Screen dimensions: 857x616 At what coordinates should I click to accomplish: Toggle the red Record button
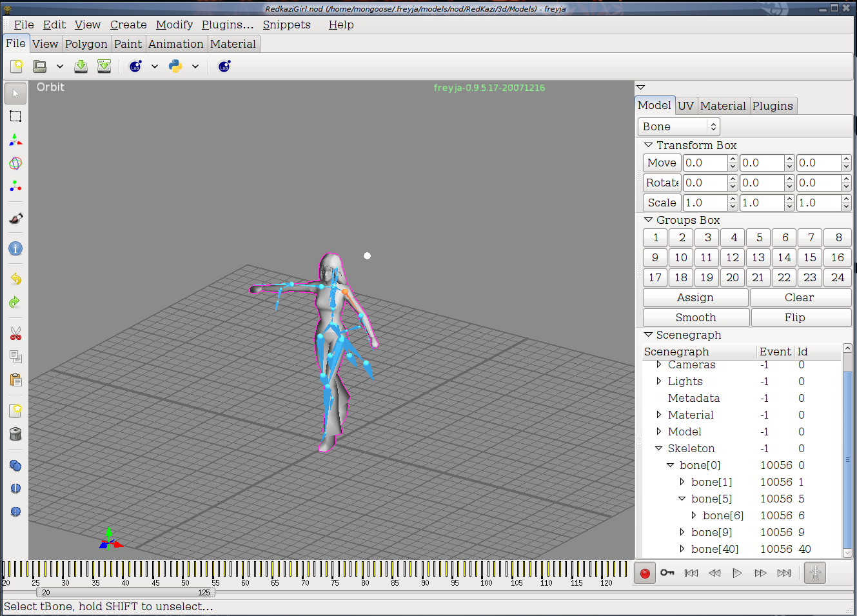tap(645, 573)
